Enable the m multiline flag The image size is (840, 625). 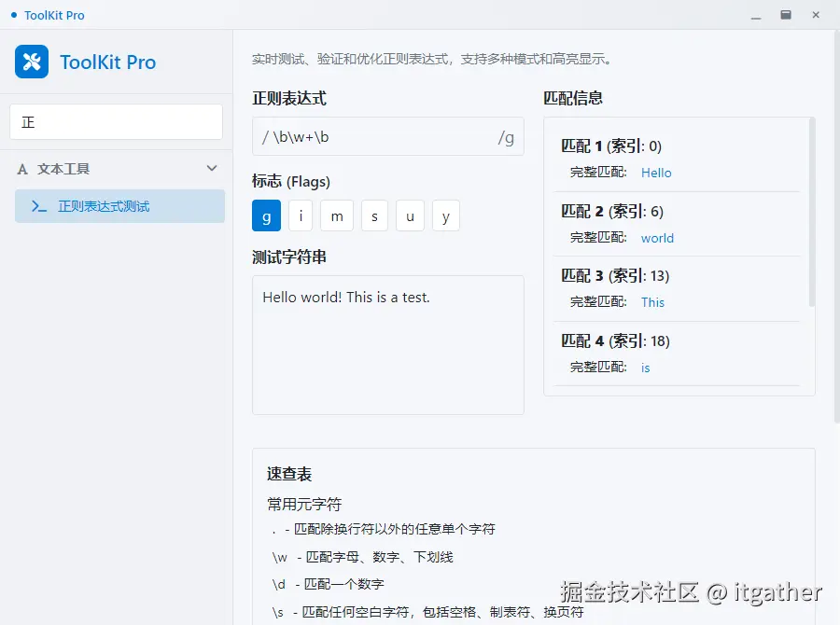pyautogui.click(x=337, y=215)
